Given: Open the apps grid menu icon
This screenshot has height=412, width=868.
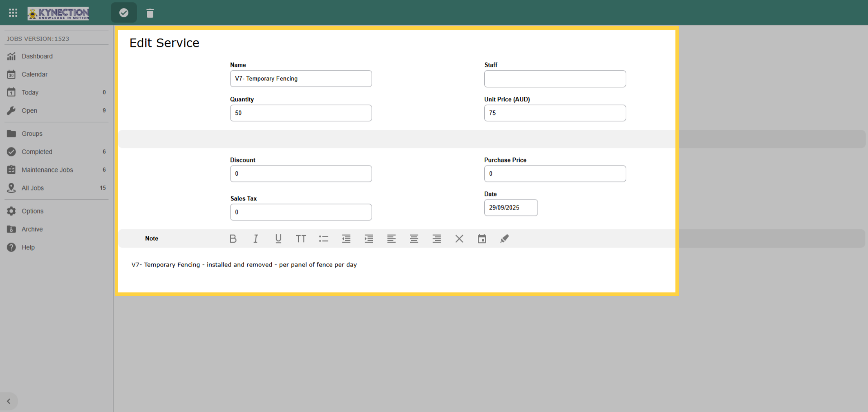Looking at the screenshot, I should (x=13, y=13).
